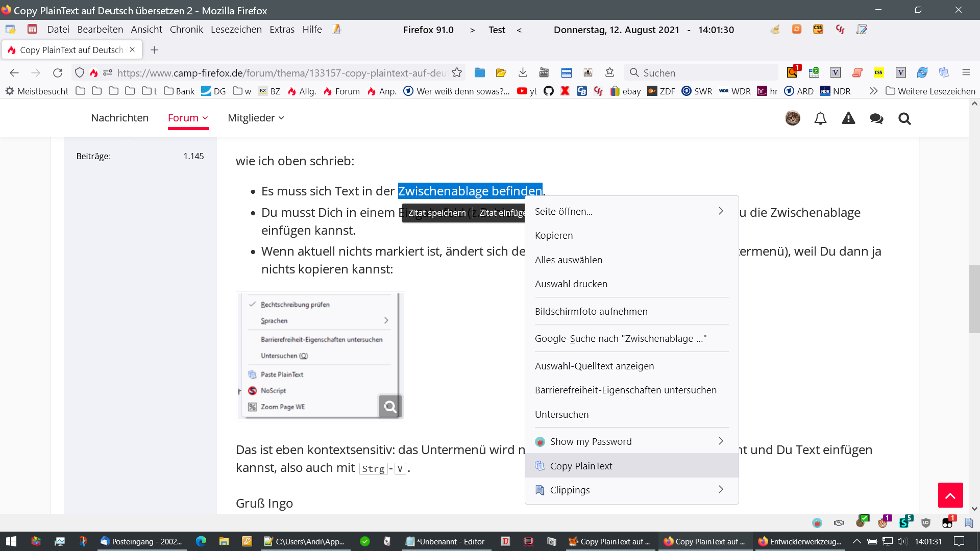Viewport: 980px width, 551px height.
Task: Open the conversations speech bubble icon
Action: coord(876,118)
